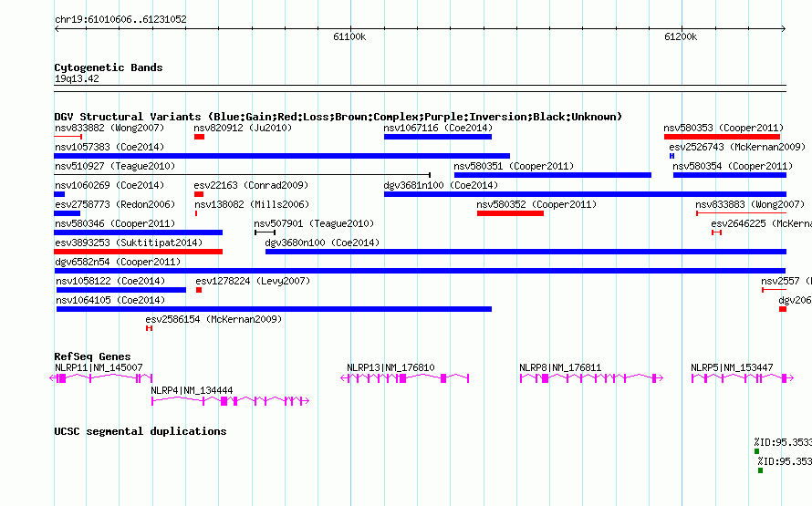Click the NLRP8 gene exon structure glyph
The width and height of the screenshot is (812, 506).
coord(591,378)
